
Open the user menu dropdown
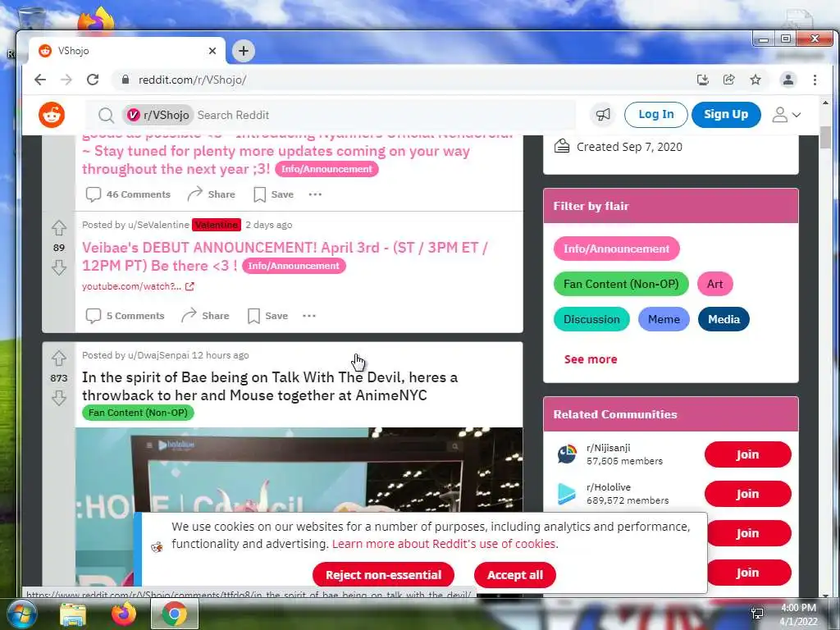[x=786, y=115]
